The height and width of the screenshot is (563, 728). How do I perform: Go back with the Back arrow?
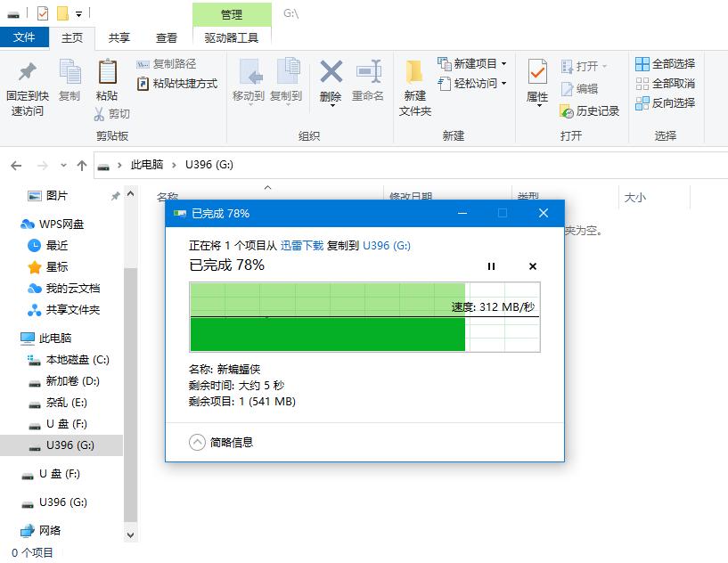coord(16,165)
